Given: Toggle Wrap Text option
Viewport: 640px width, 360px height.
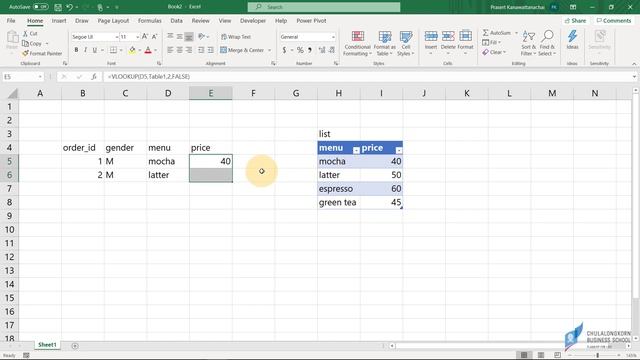Looking at the screenshot, I should tap(236, 37).
